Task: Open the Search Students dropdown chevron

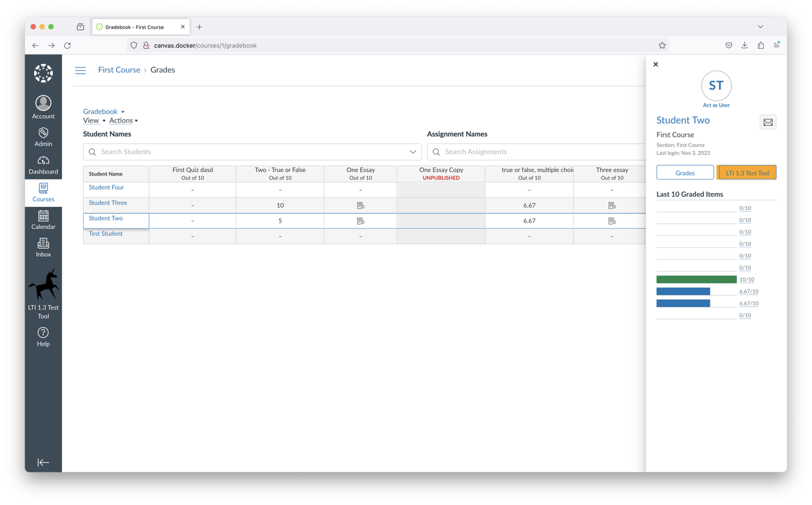Action: [413, 152]
